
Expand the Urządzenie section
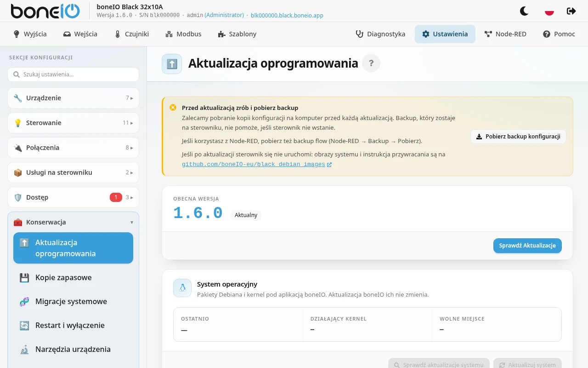coord(73,98)
